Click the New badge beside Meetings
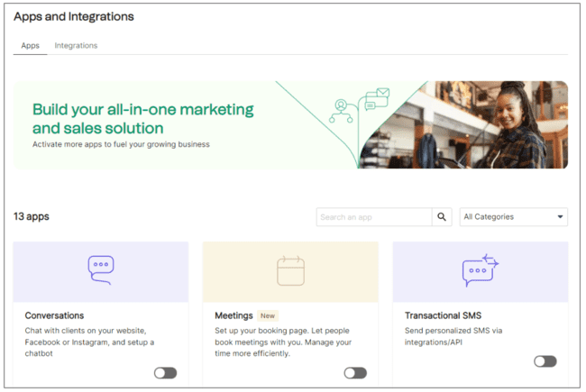Image resolution: width=586 pixels, height=392 pixels. [x=267, y=316]
